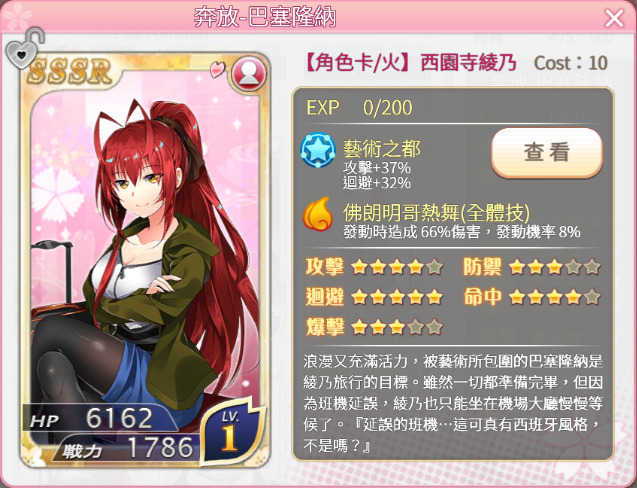Screen dimensions: 637x488
Task: Open the character profile portrait icon
Action: coord(249,74)
